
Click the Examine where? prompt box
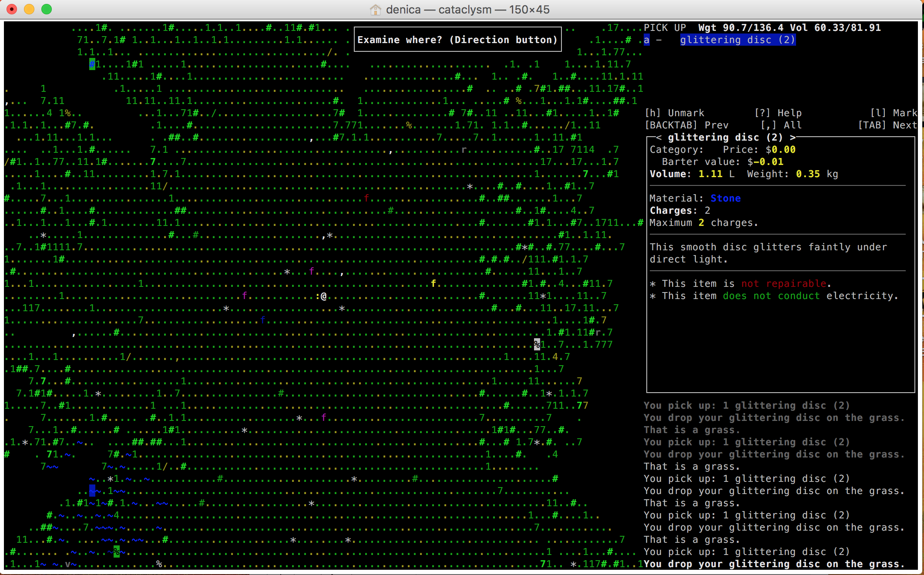coord(457,40)
